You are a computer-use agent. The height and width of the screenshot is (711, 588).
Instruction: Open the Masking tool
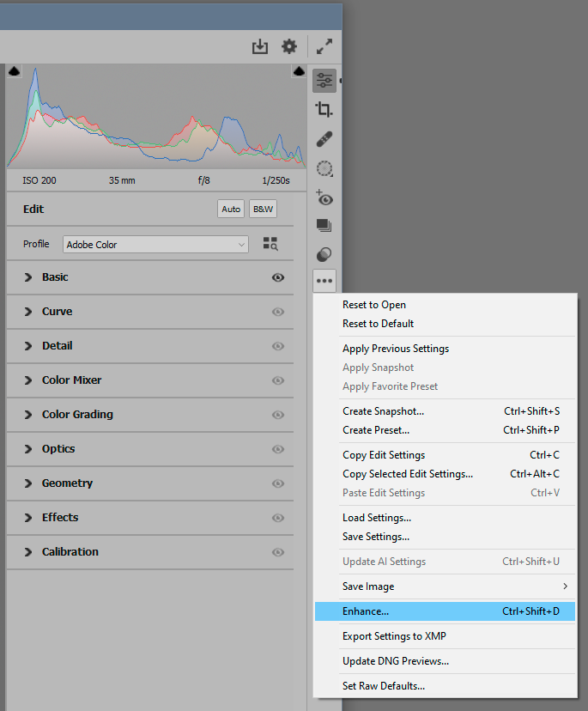324,168
